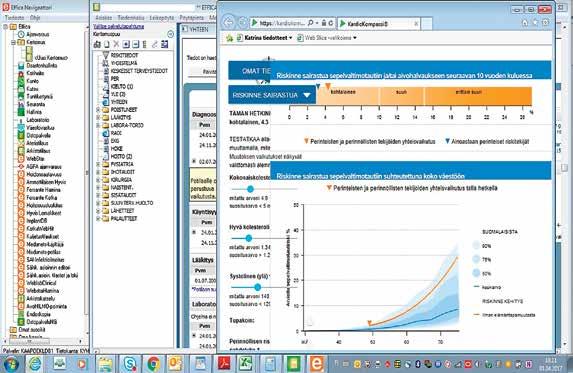The height and width of the screenshot is (373, 573).
Task: Collapse the Kertomus tree node
Action: point(13,42)
